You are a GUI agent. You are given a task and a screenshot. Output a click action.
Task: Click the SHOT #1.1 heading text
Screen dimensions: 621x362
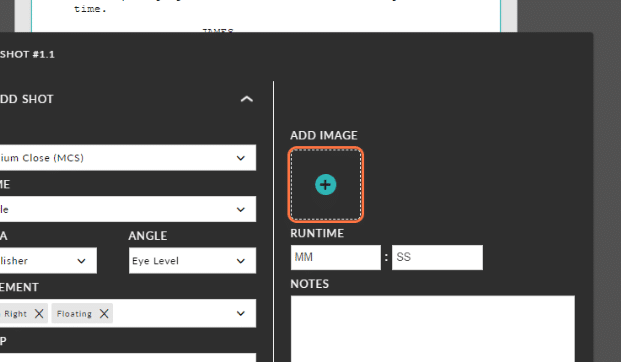pyautogui.click(x=27, y=54)
